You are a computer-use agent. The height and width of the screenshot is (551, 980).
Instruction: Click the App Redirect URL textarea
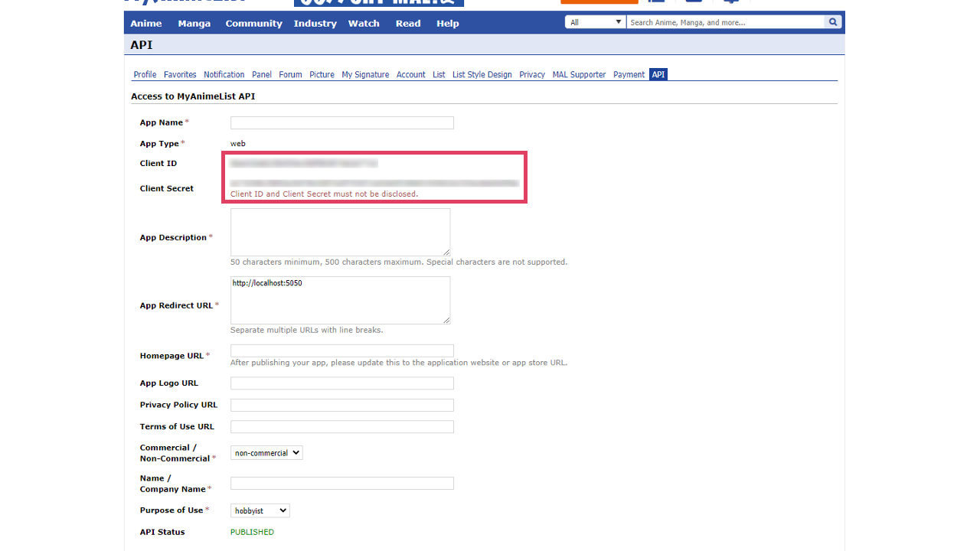click(x=341, y=300)
